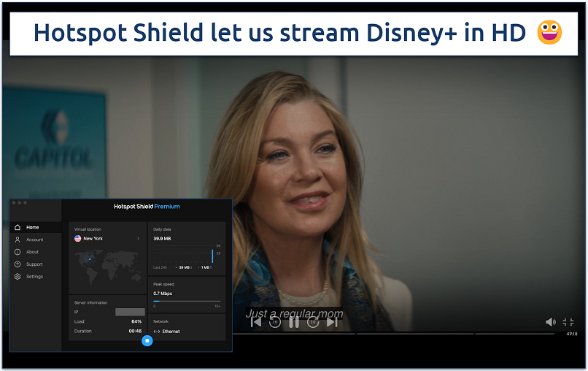Click the Peak speed progress bar
The height and width of the screenshot is (371, 588).
[x=187, y=301]
